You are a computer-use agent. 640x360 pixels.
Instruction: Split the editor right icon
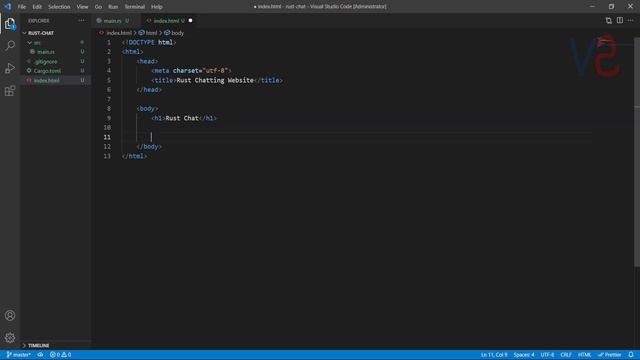pos(620,20)
